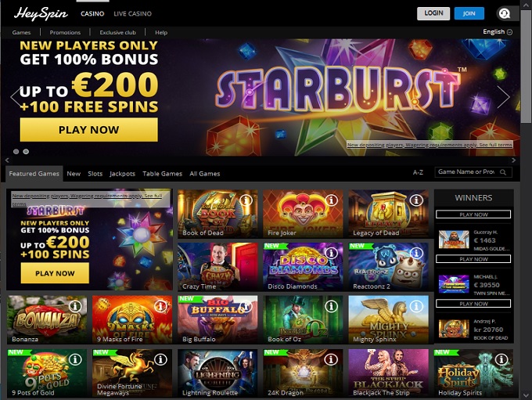Open the Live Casino tab
The height and width of the screenshot is (400, 532).
(133, 13)
